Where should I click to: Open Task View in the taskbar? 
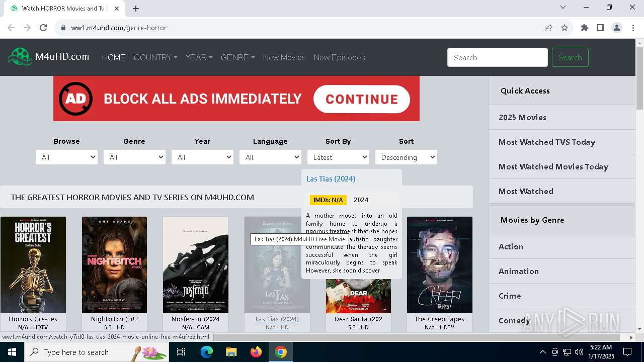coord(181,352)
